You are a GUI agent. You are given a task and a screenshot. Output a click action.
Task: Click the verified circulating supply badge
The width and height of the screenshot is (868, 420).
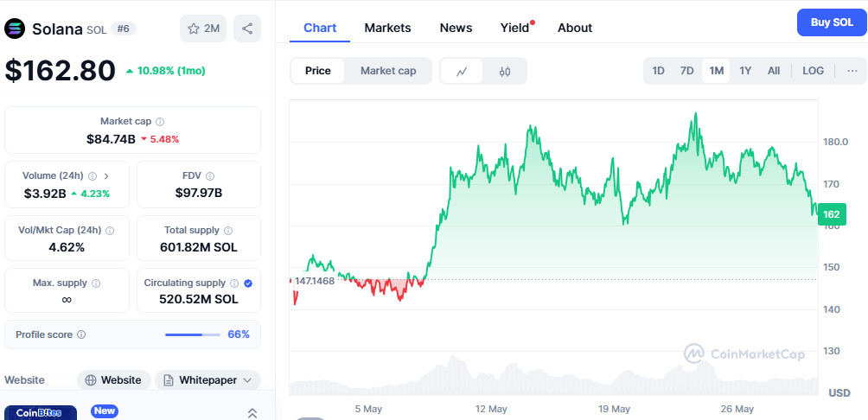[248, 283]
